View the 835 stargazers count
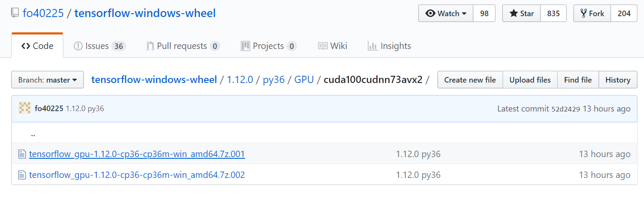The image size is (644, 209). click(553, 14)
